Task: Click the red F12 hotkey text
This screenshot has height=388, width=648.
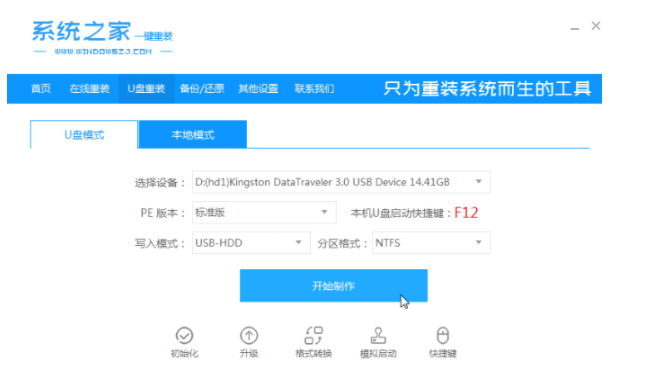Action: [466, 213]
